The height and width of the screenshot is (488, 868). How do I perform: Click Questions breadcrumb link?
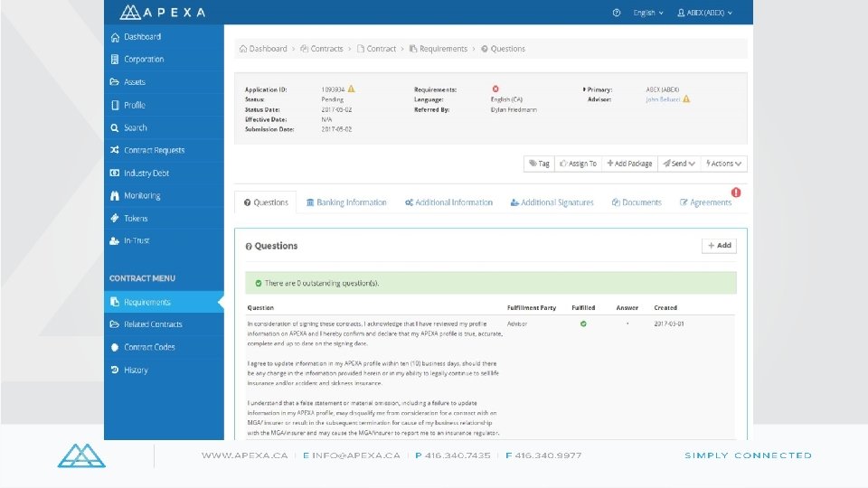503,49
